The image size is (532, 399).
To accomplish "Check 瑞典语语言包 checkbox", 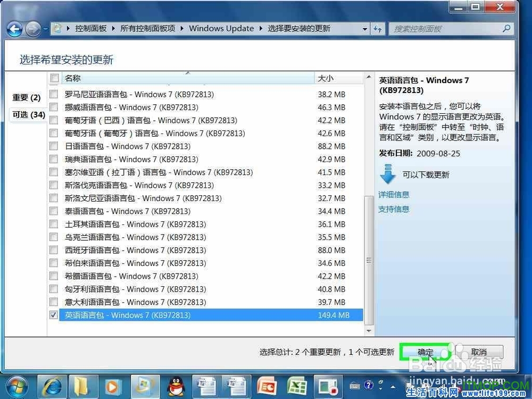I will [54, 159].
